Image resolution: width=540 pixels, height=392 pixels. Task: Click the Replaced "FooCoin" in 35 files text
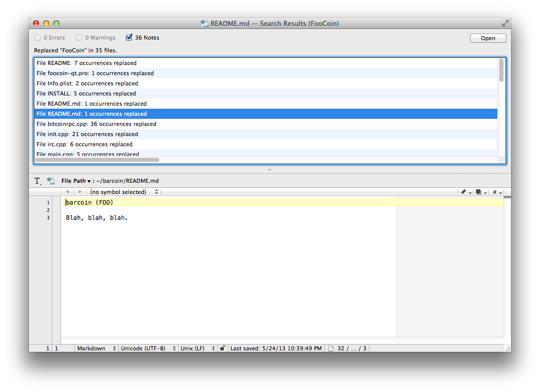pyautogui.click(x=76, y=50)
